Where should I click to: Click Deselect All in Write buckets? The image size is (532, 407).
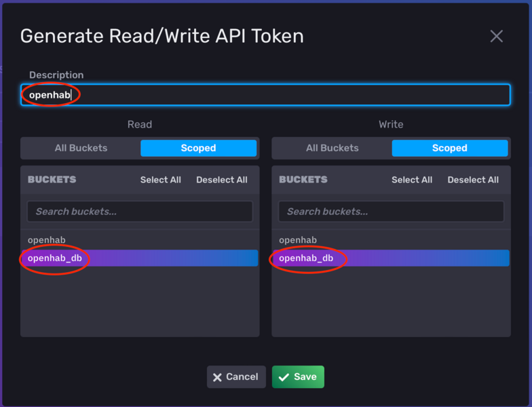(x=473, y=180)
